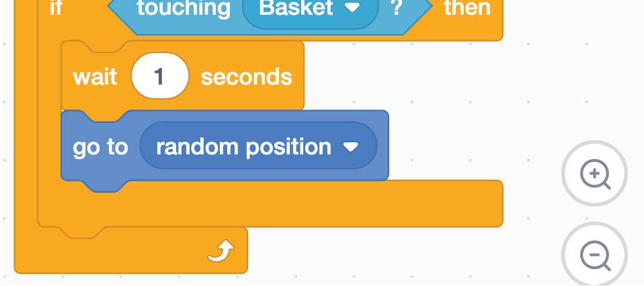
Task: Click the "go to" label on motion block
Action: [x=99, y=146]
